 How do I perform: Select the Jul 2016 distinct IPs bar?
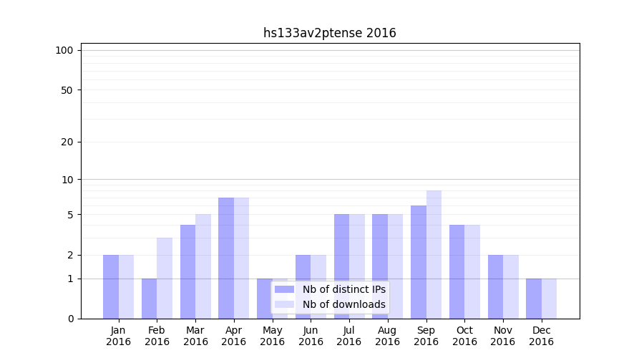tap(341, 266)
